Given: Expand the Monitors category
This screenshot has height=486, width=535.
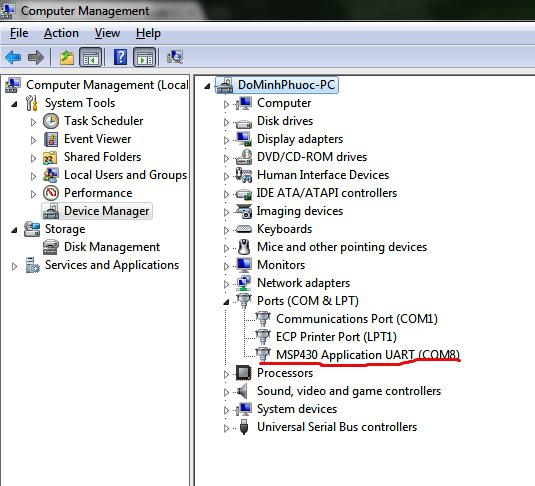Looking at the screenshot, I should [x=226, y=266].
